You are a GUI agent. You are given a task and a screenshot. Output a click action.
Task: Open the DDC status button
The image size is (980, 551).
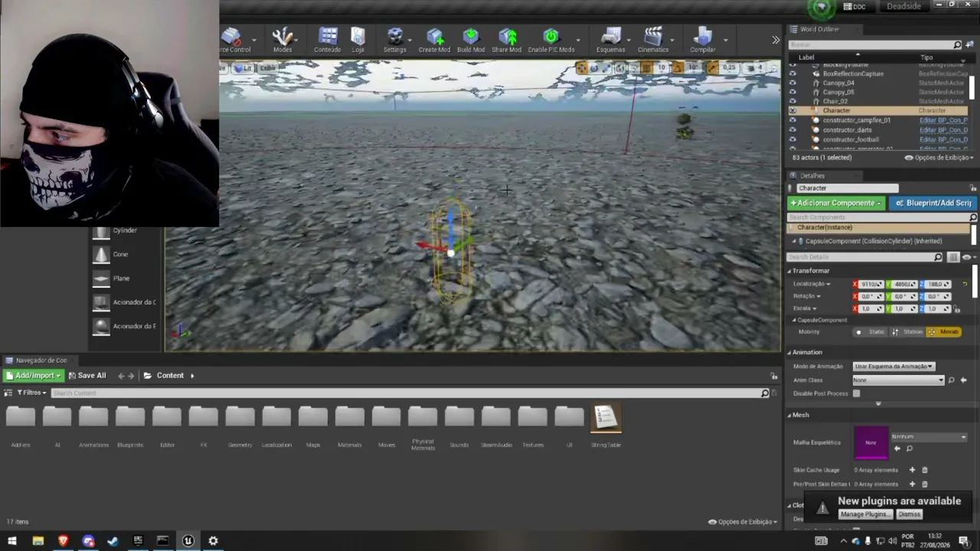click(854, 7)
